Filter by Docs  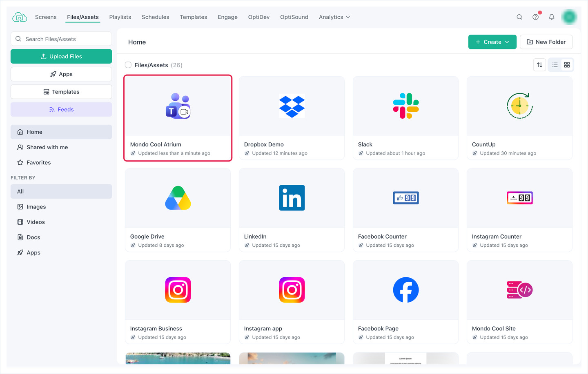pos(61,237)
